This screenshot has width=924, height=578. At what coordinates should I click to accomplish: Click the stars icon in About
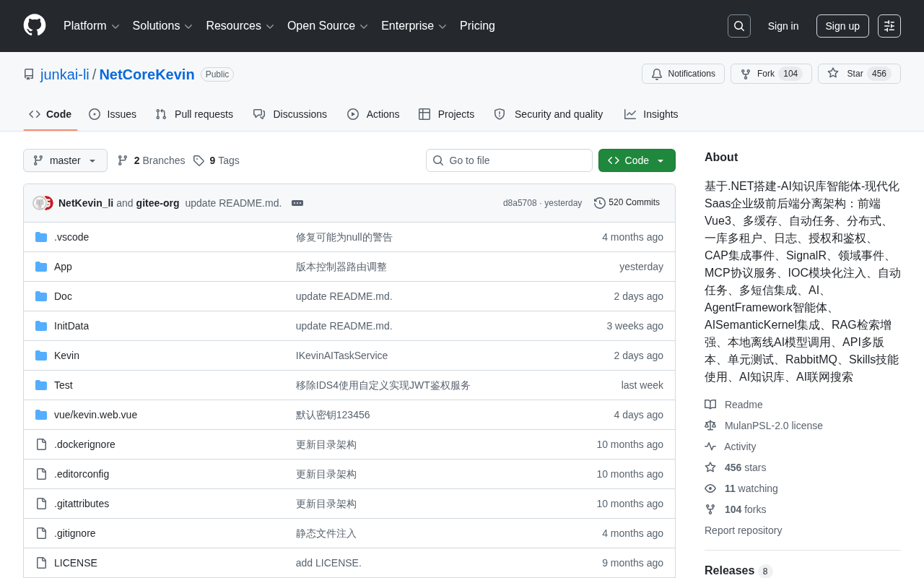pyautogui.click(x=710, y=467)
